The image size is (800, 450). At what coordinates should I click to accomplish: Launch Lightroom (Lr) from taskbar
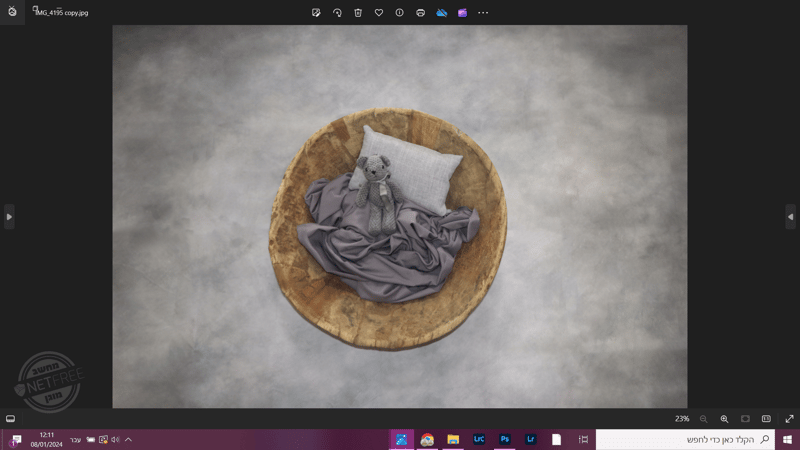point(531,439)
